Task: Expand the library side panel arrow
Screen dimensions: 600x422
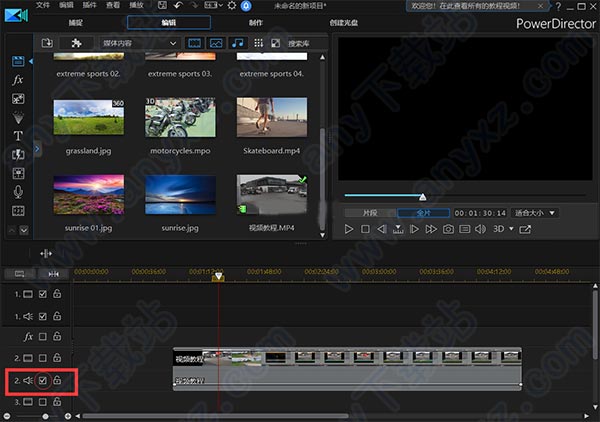Action: coord(37,149)
